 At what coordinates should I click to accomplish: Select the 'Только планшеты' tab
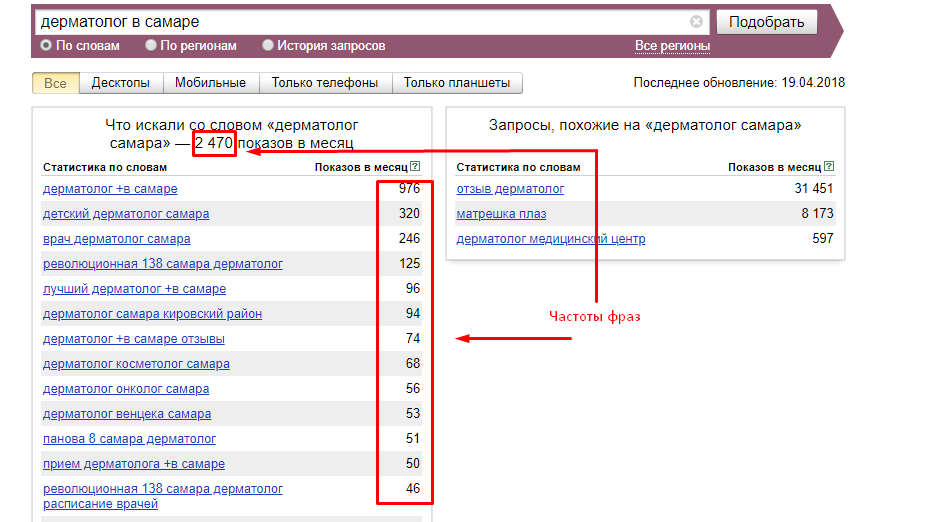point(457,83)
